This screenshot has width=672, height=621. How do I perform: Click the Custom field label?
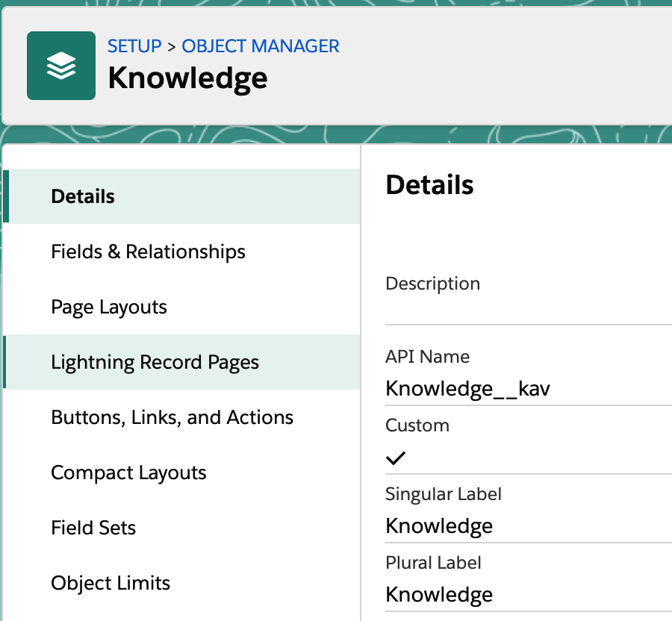[x=417, y=425]
